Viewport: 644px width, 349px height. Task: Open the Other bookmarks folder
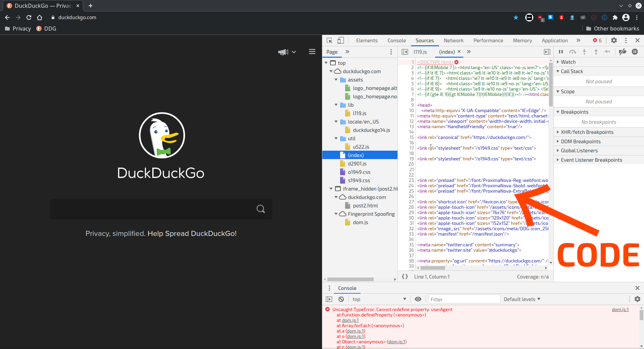click(613, 29)
